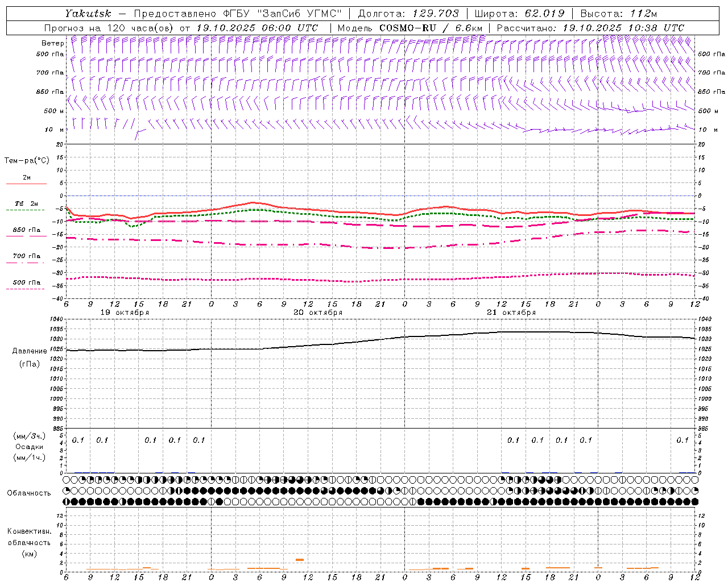This screenshot has height=582, width=728.
Task: Click the 'Давление' pressure panel label
Action: pyautogui.click(x=30, y=351)
